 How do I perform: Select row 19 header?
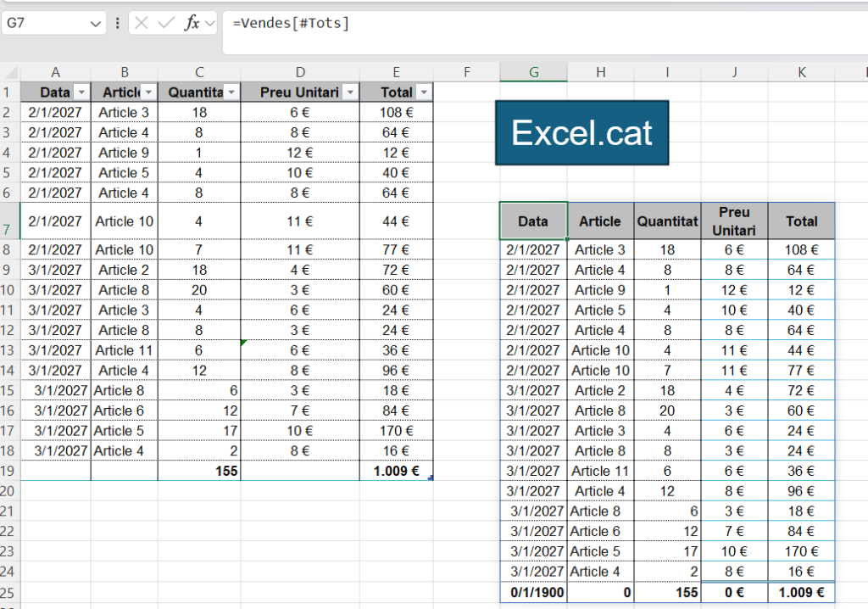click(x=8, y=471)
